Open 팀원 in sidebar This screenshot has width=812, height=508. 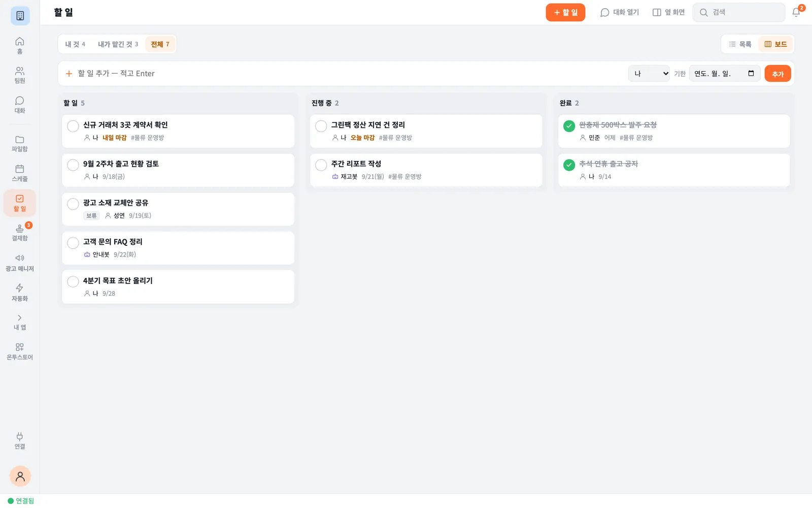pyautogui.click(x=20, y=75)
